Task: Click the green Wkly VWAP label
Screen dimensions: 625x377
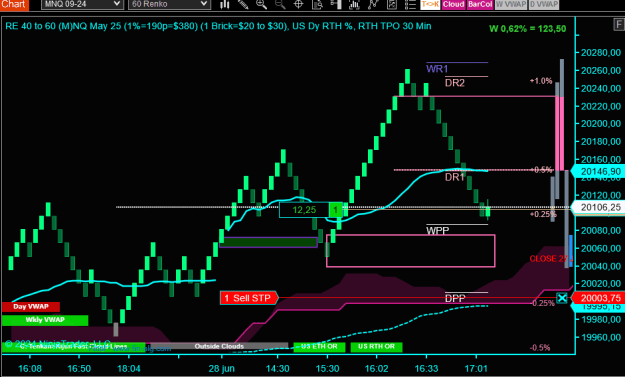Action: pyautogui.click(x=45, y=320)
